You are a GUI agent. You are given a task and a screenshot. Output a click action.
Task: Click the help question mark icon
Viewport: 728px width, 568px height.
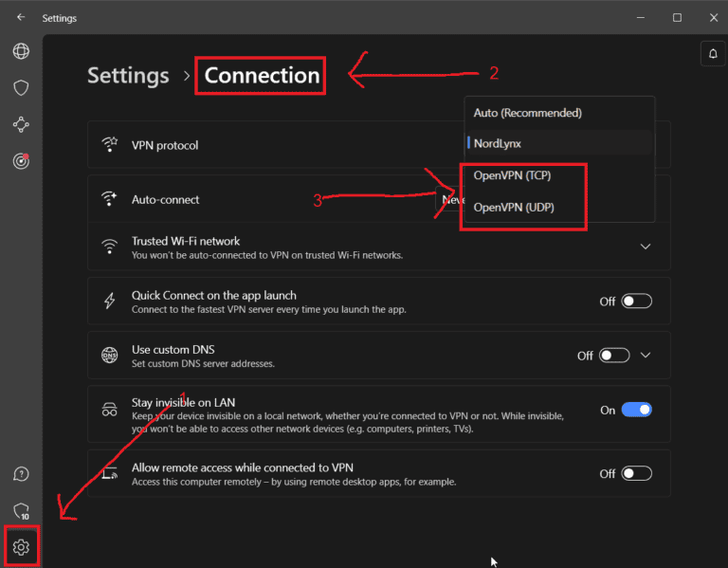pyautogui.click(x=21, y=474)
